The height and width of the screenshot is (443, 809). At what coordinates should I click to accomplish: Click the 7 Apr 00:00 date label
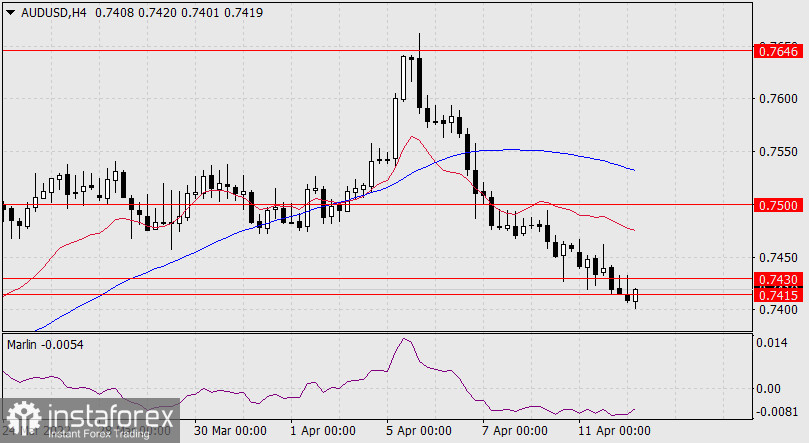[x=514, y=430]
